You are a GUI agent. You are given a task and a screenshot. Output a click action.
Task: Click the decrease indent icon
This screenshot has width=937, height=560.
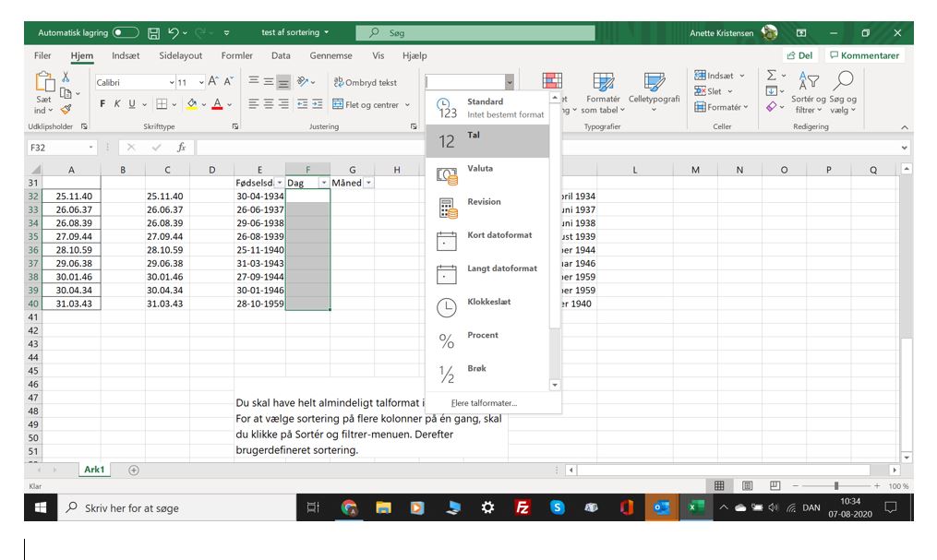[303, 104]
